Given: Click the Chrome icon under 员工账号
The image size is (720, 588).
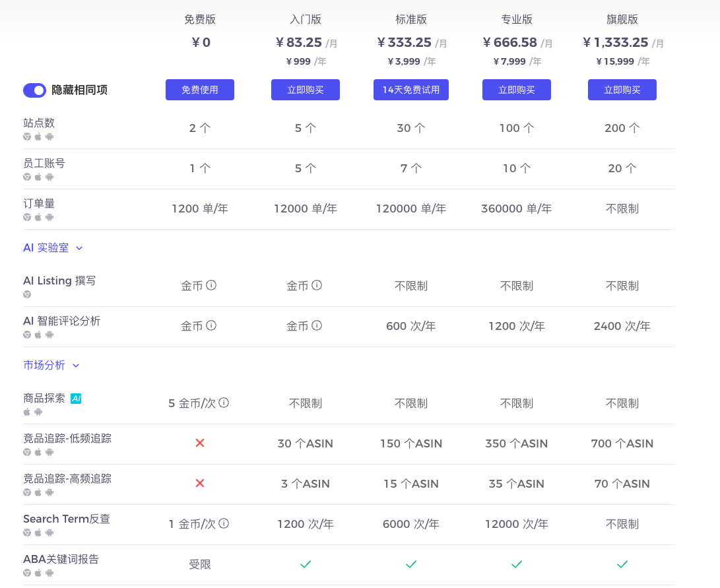Looking at the screenshot, I should coord(27,177).
